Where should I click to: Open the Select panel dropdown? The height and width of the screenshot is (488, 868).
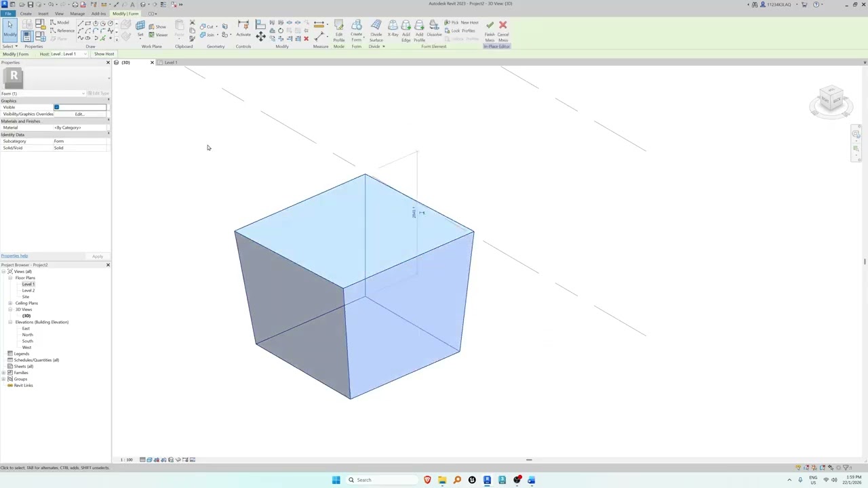[x=9, y=47]
